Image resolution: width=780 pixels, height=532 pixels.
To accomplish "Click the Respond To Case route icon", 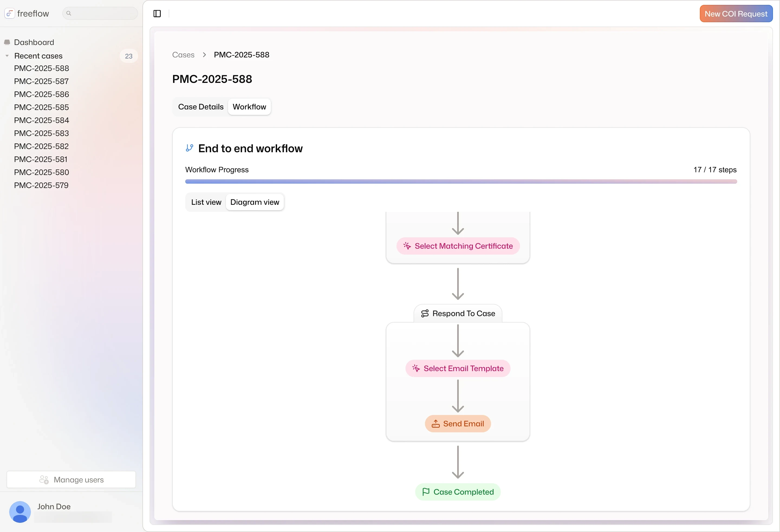I will pos(425,313).
